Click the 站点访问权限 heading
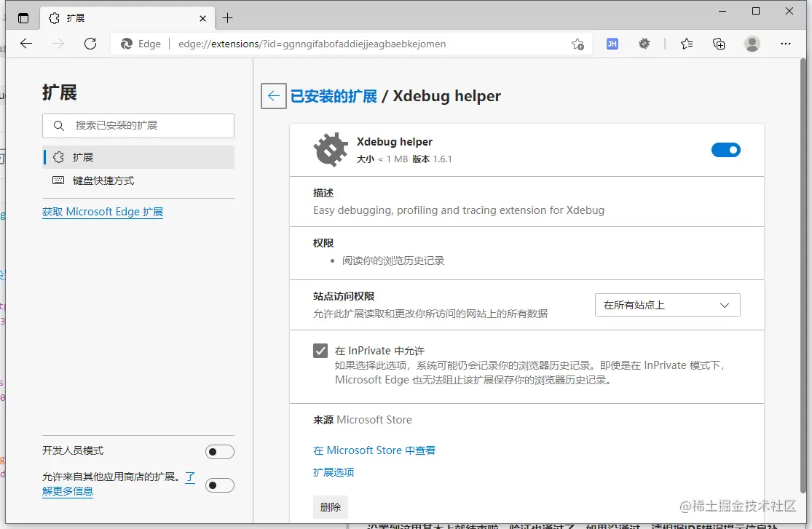The image size is (812, 529). (344, 297)
